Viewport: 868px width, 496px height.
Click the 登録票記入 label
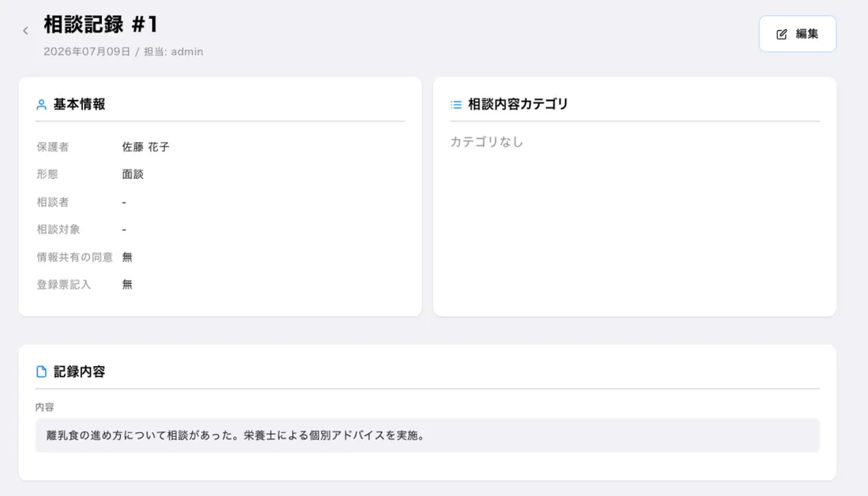(x=64, y=284)
